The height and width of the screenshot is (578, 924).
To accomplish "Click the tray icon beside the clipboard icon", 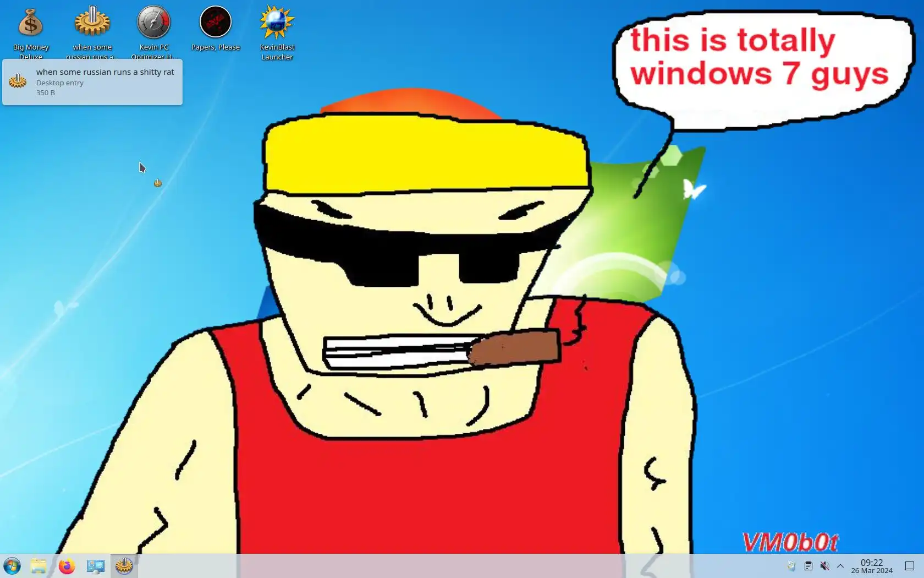I will (791, 566).
